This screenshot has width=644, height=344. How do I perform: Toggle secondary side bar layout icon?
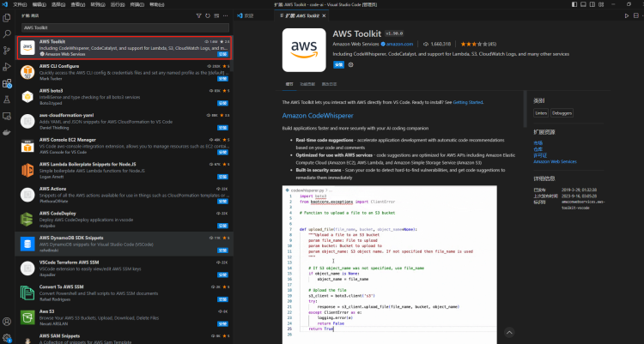coord(592,4)
